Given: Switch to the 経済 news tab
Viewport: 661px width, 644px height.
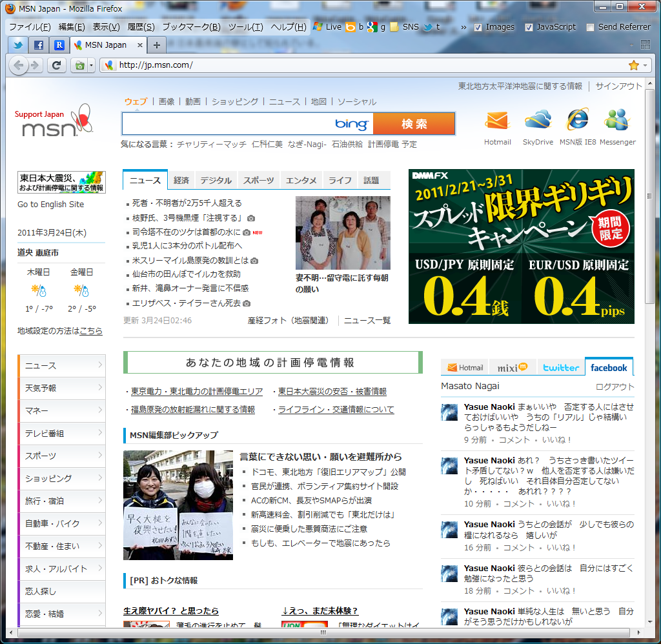Looking at the screenshot, I should point(181,181).
